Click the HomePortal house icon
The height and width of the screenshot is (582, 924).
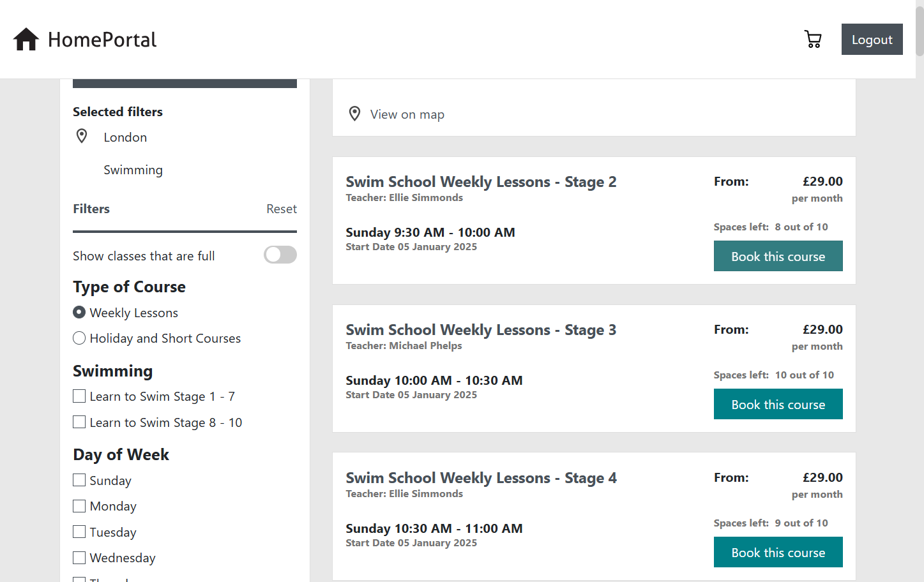click(26, 40)
